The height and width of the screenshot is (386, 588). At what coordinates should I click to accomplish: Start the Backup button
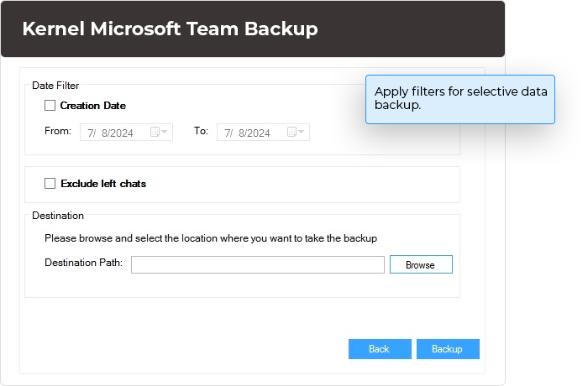click(448, 349)
